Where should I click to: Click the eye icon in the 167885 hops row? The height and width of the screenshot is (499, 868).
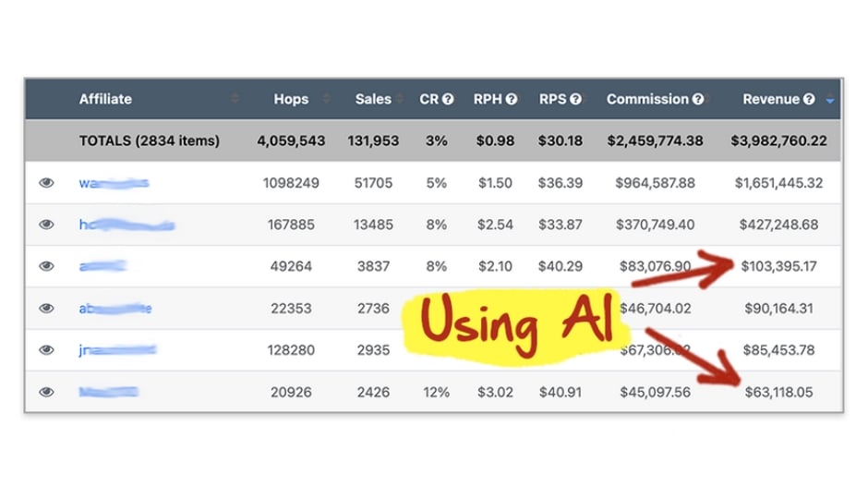click(x=46, y=225)
